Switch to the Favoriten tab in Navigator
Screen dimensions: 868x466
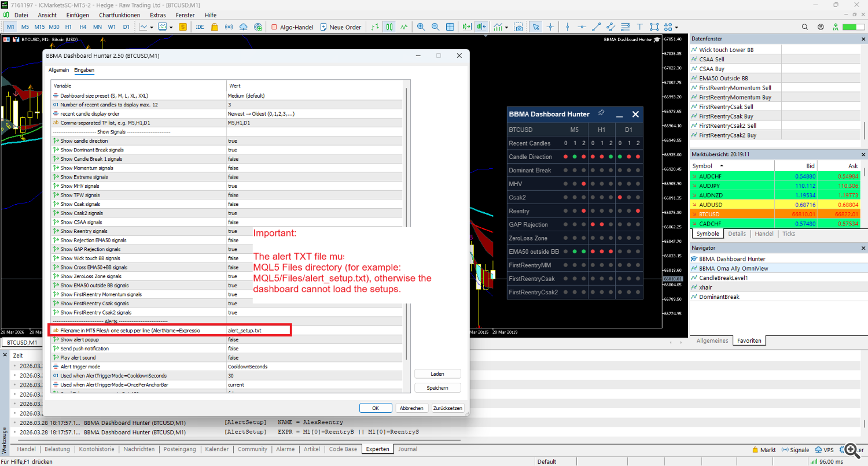749,341
